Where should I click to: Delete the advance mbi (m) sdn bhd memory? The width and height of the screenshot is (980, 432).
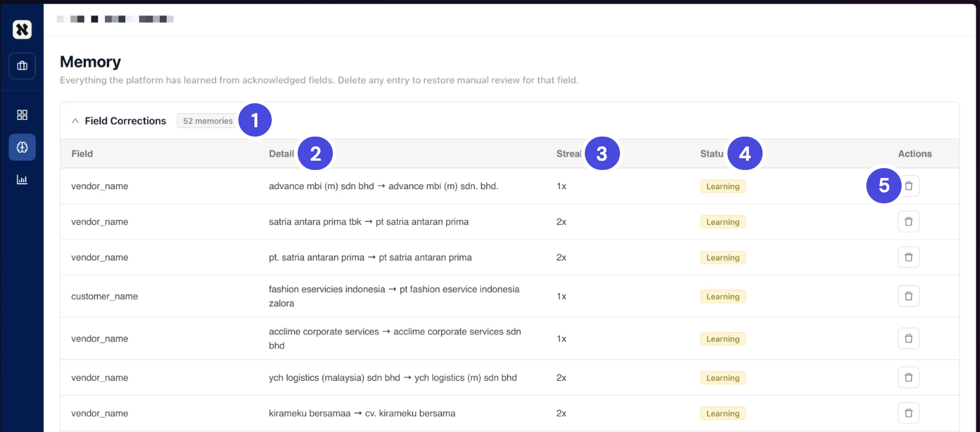[908, 186]
